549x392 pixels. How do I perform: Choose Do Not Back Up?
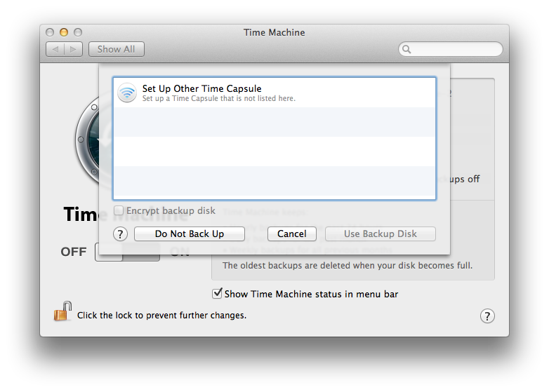point(190,234)
